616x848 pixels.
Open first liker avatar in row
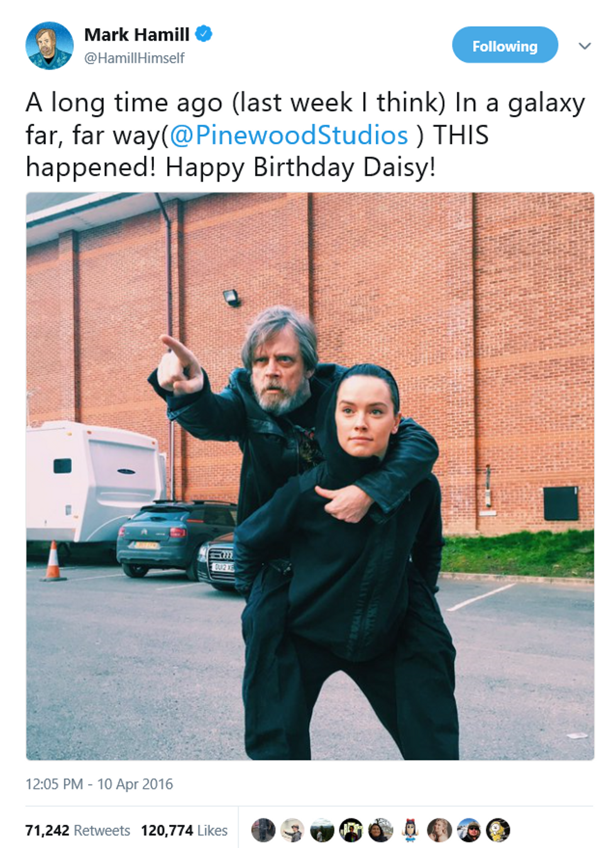pyautogui.click(x=263, y=830)
